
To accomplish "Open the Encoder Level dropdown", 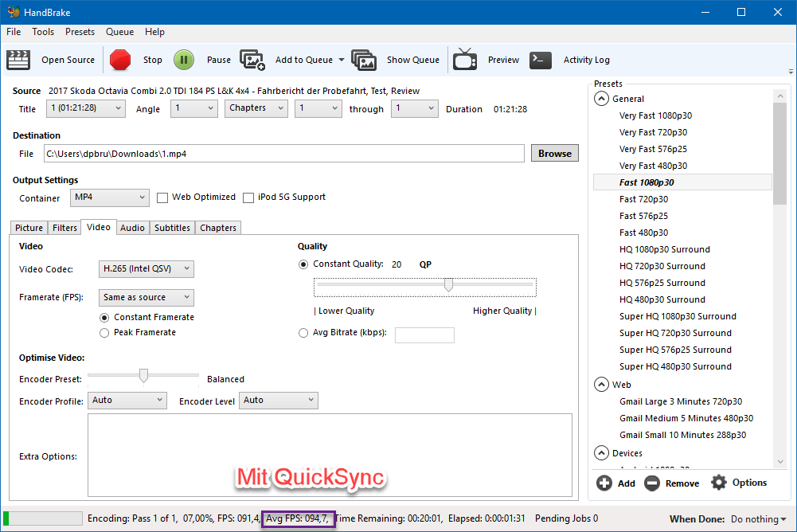I will pos(279,401).
